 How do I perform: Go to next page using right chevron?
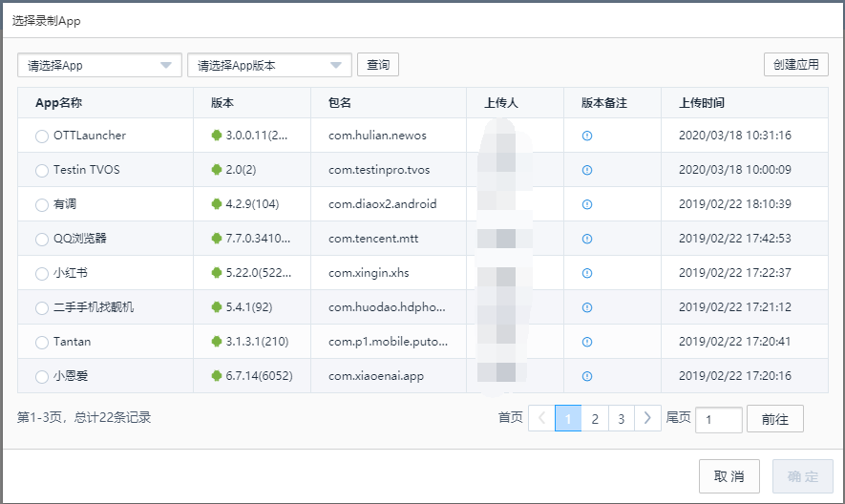[x=647, y=418]
